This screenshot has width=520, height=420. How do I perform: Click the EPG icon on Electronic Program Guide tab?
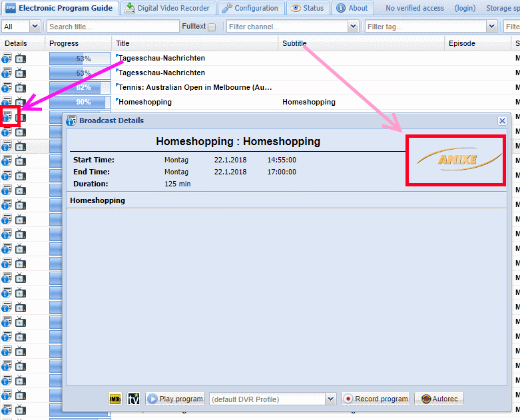pyautogui.click(x=11, y=8)
